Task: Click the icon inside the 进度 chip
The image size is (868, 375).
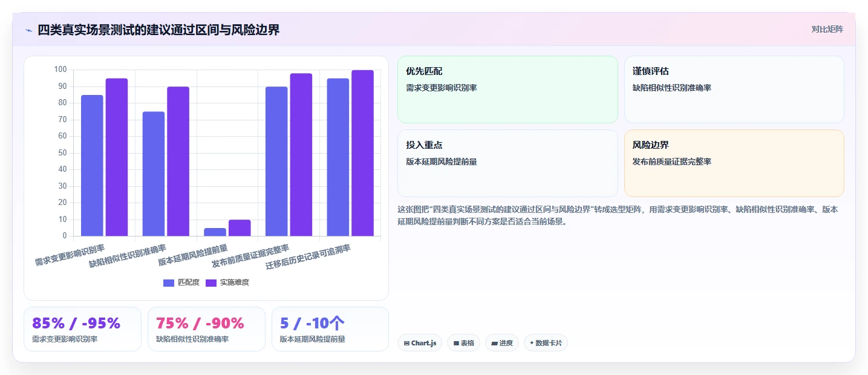Action: [x=494, y=343]
